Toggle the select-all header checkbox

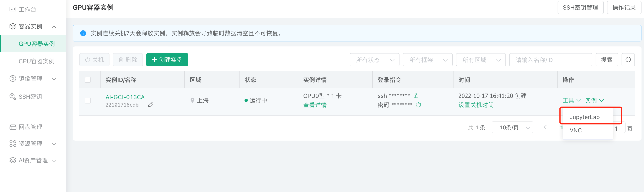pos(87,80)
